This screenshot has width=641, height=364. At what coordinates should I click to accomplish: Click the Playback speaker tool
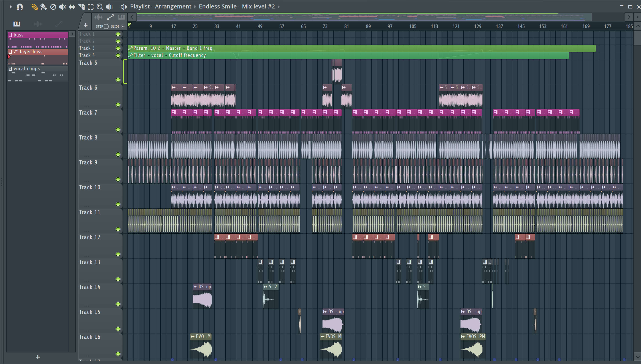(109, 7)
